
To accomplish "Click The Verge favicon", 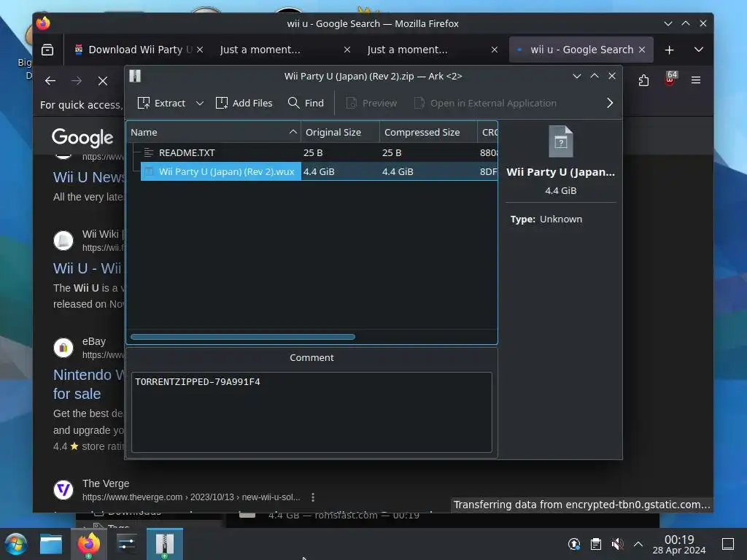I will (63, 489).
